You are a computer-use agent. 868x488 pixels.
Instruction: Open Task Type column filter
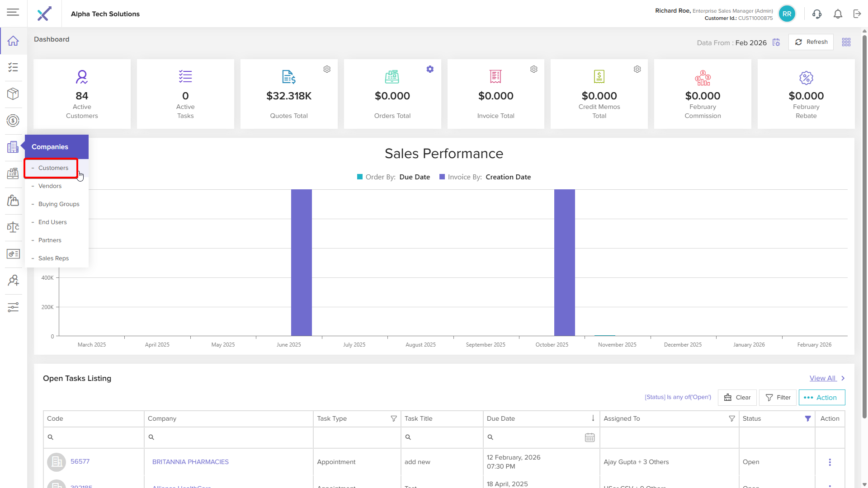pyautogui.click(x=394, y=419)
